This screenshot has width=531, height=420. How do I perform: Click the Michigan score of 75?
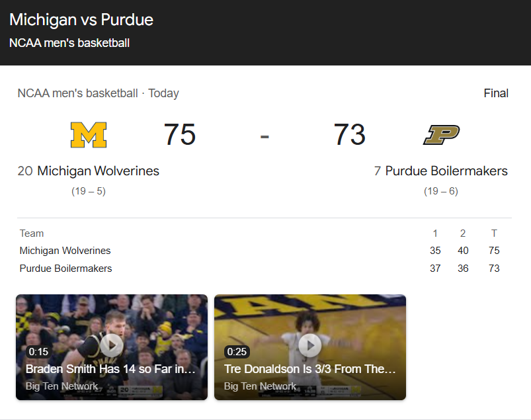180,134
